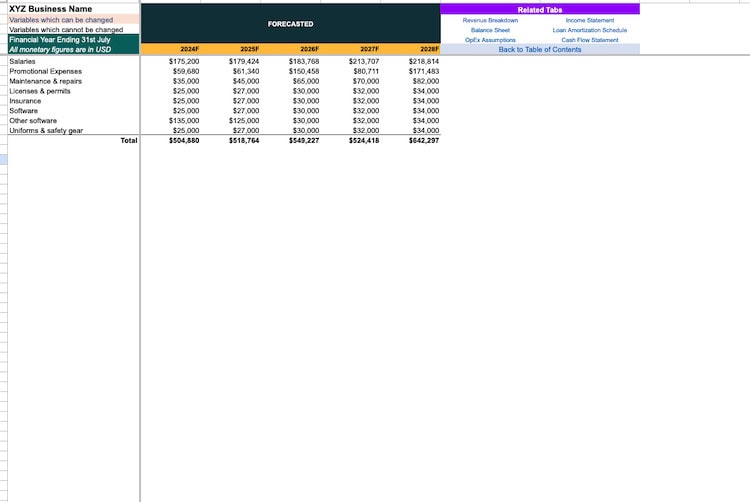Select Promotional Expenses 2025F value $61,340

tap(246, 71)
